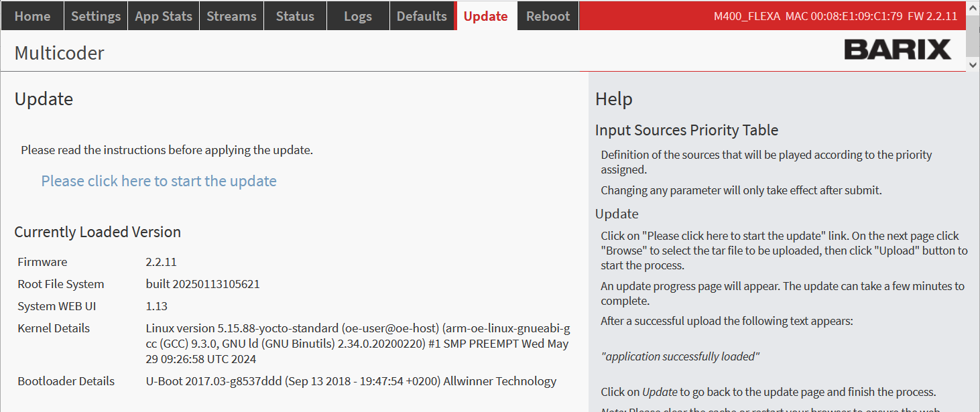Click 'Please click here to start the update' link

tap(159, 181)
